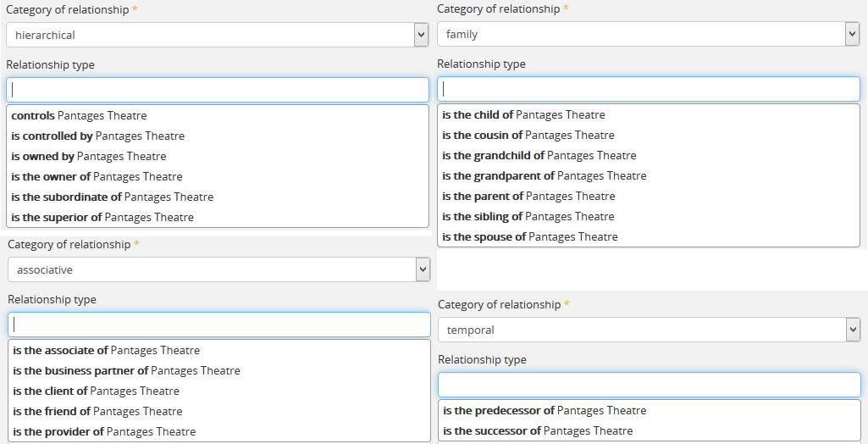Choose 'is controlled by Pantages Theatre'
This screenshot has height=444, width=868.
[x=97, y=136]
